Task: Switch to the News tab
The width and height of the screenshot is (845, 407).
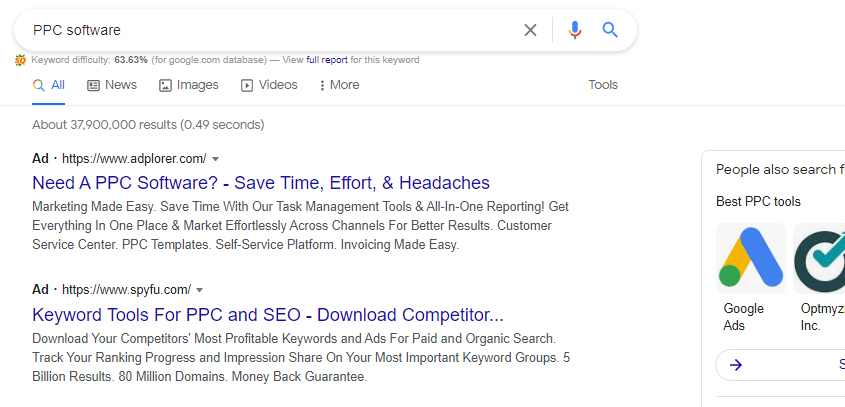Action: click(x=112, y=85)
